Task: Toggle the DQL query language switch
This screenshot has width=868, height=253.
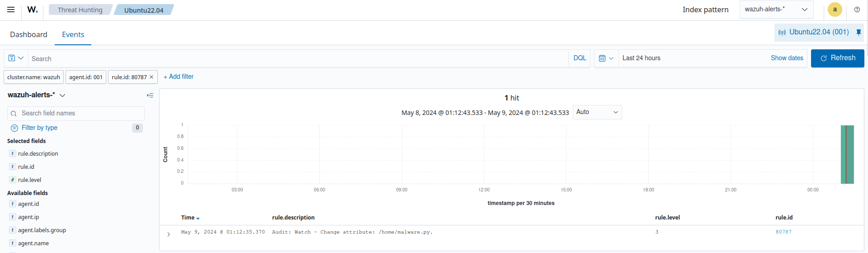Action: [x=580, y=58]
